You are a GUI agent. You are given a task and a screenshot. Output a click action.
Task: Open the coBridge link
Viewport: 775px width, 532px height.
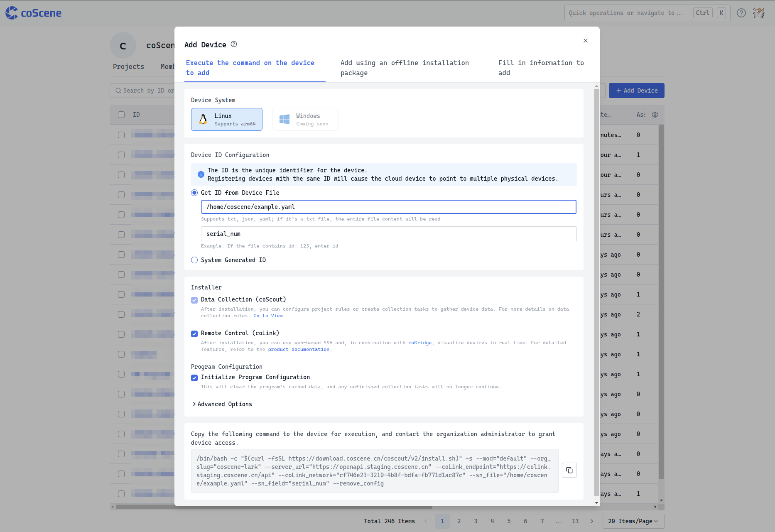pos(420,343)
